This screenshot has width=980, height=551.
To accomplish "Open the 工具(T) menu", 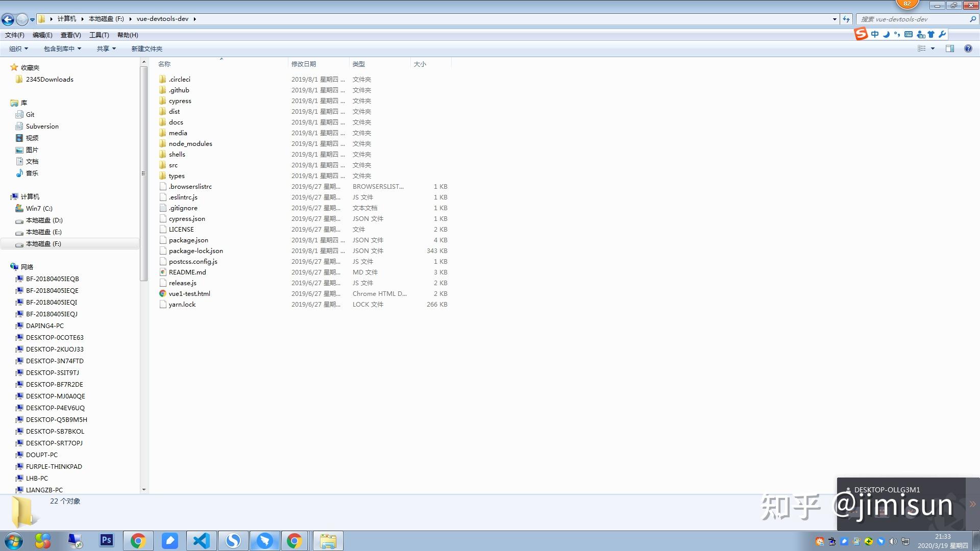I will [x=99, y=35].
